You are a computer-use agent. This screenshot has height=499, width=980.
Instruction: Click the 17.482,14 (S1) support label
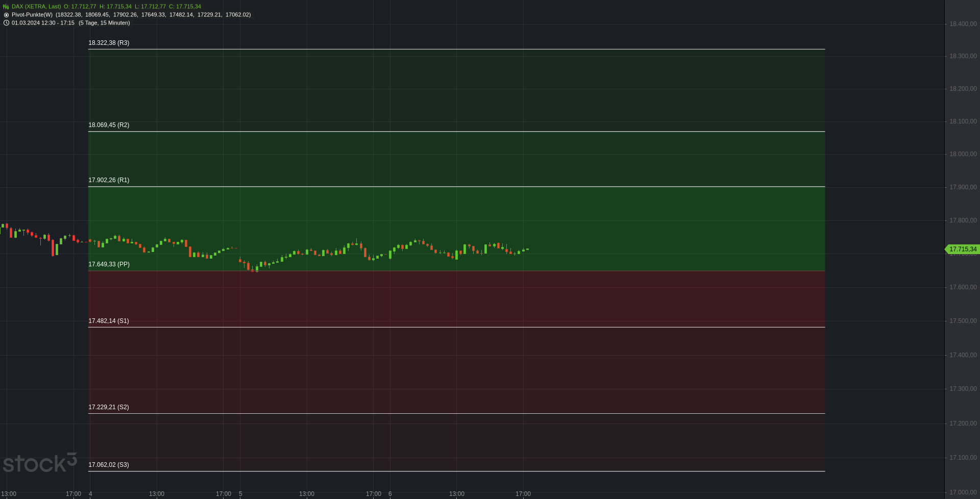109,321
